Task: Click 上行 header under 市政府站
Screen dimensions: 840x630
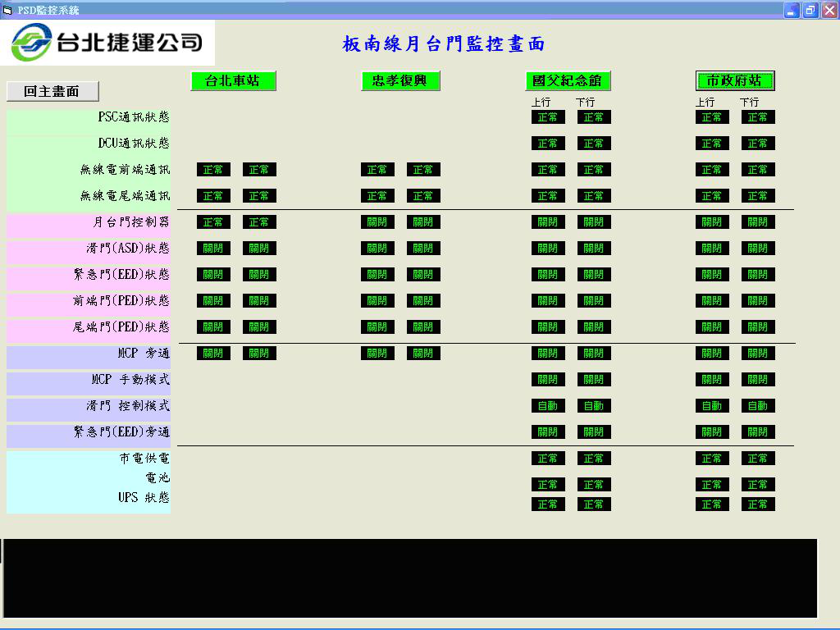Action: 705,102
